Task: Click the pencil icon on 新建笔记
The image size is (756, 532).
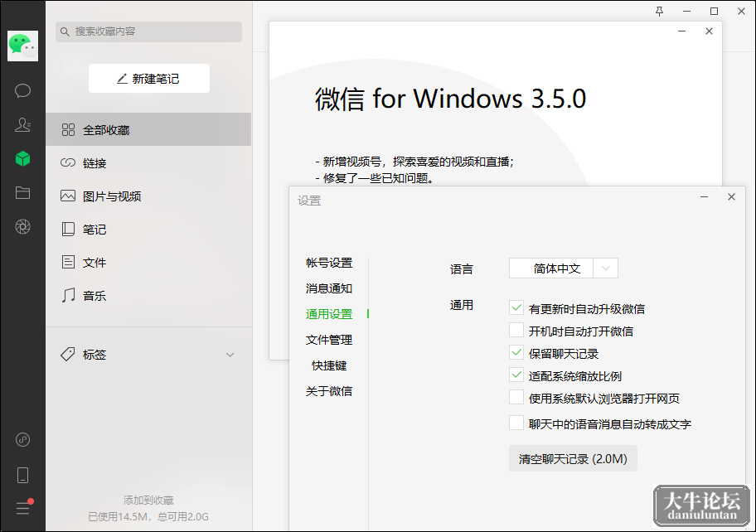Action: [122, 79]
